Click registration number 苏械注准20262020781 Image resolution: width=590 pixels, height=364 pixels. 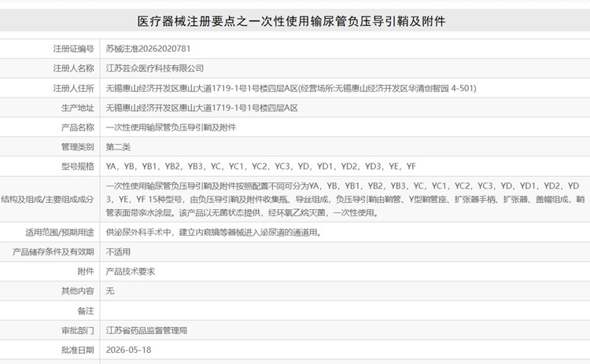(148, 49)
